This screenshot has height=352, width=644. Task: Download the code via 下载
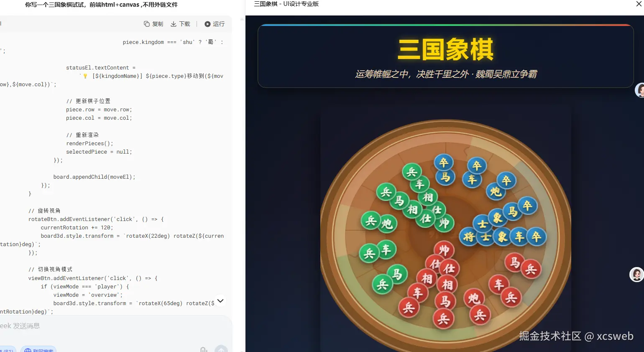(x=180, y=24)
